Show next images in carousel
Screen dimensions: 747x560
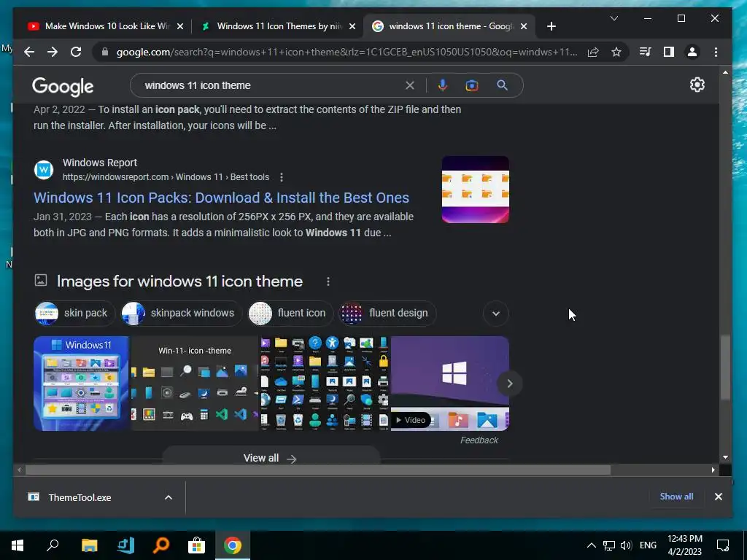click(510, 384)
